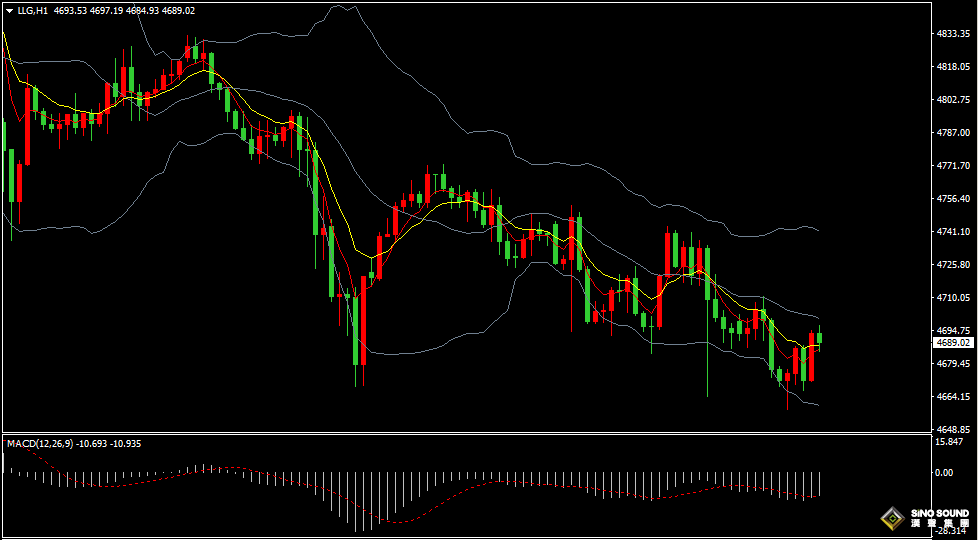
Task: Click the 4802.75 price axis label
Action: click(953, 100)
